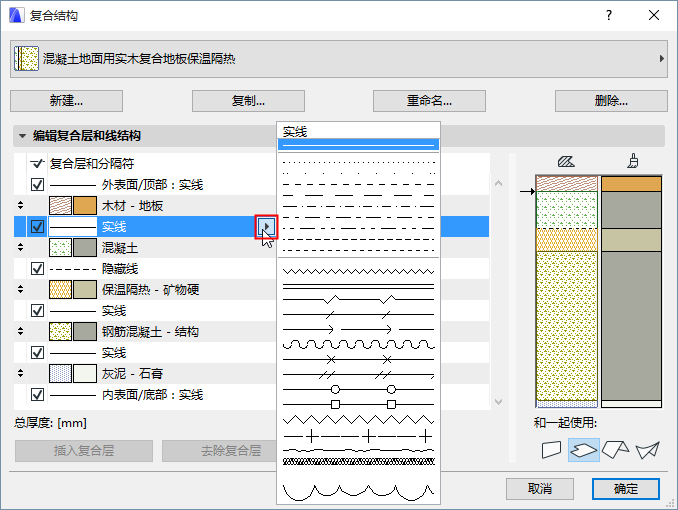Click the 灰泥 - 石膏 blue dotted swatch
The image size is (678, 510).
pyautogui.click(x=61, y=373)
